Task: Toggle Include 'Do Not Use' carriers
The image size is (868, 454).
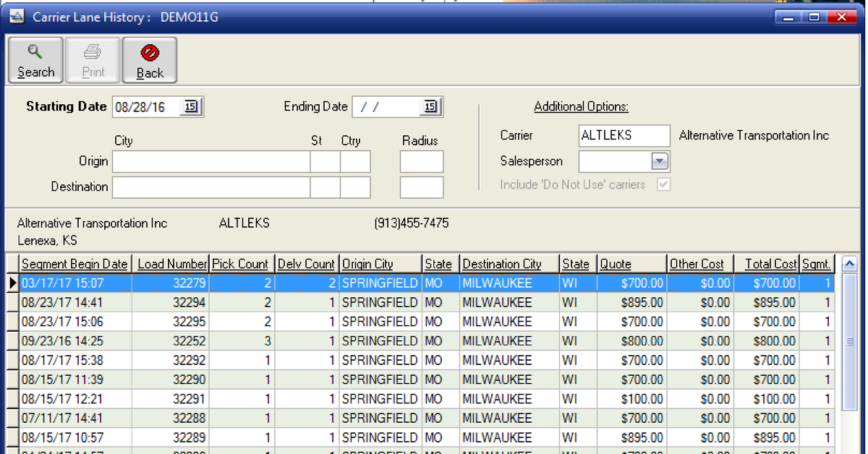Action: (x=663, y=185)
